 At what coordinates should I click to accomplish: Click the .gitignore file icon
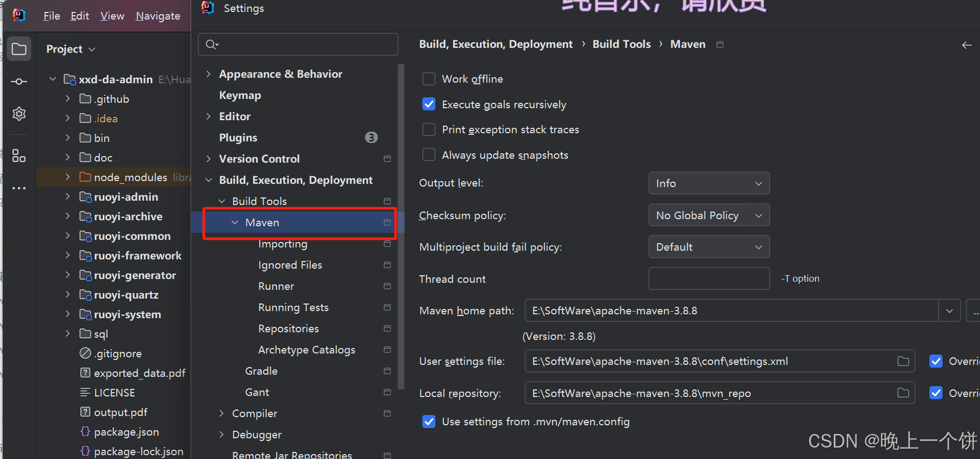coord(85,353)
